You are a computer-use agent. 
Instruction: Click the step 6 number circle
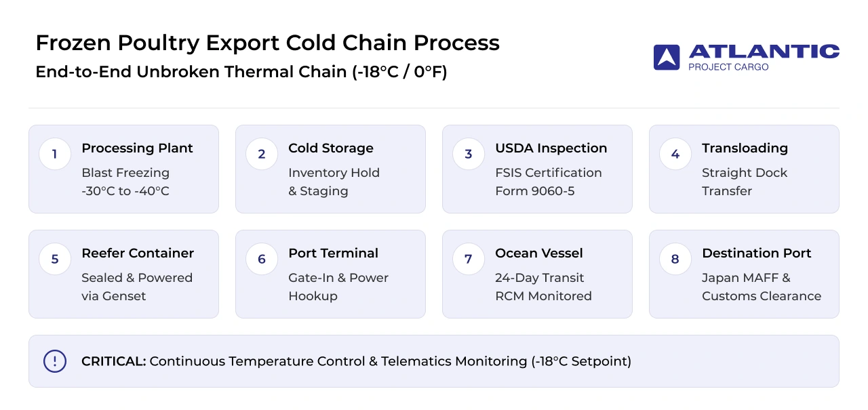point(262,260)
